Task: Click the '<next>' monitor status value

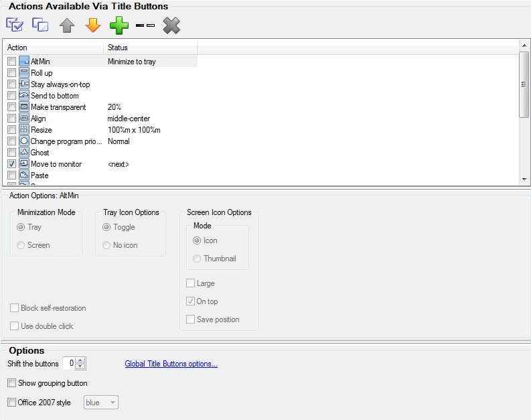Action: coord(119,164)
